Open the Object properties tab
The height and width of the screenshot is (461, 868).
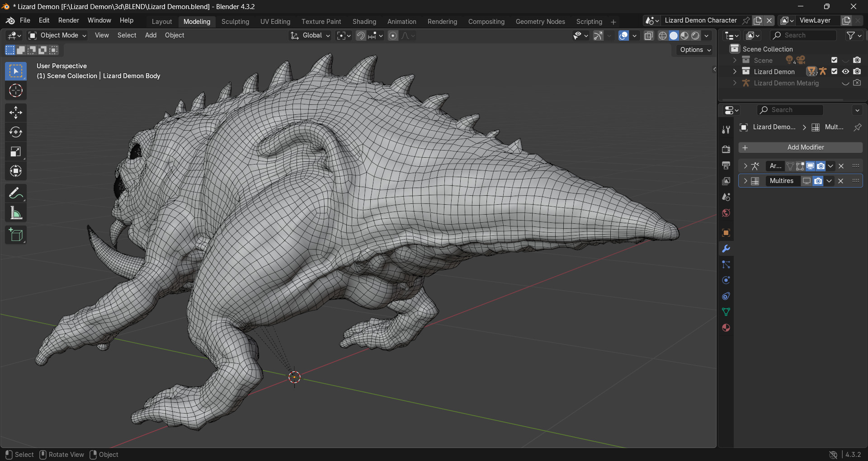726,233
